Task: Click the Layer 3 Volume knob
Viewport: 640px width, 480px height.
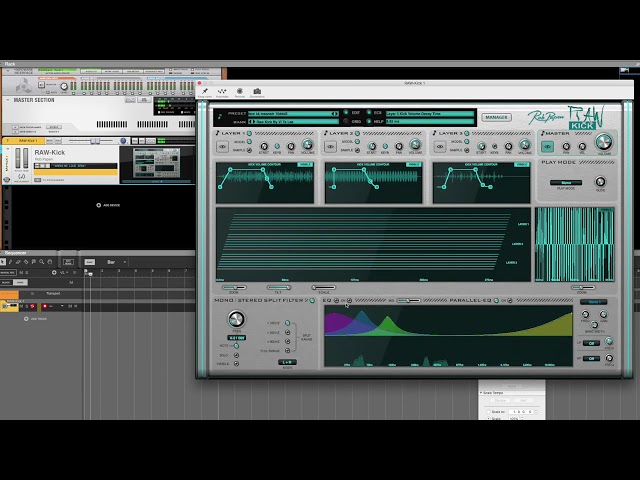Action: [524, 144]
